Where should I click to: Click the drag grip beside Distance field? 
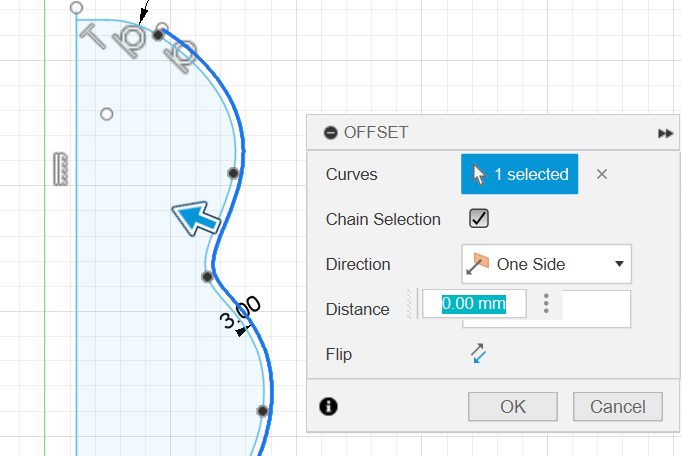coord(411,304)
